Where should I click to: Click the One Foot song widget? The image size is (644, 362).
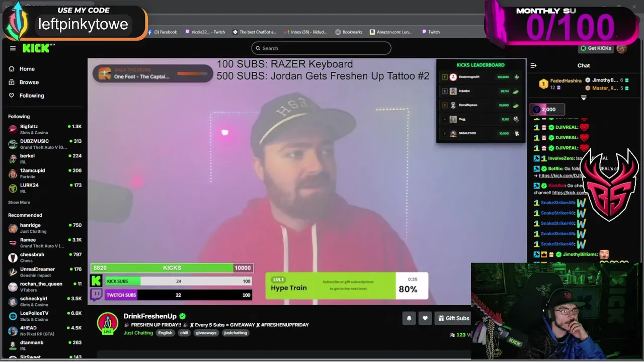click(153, 73)
